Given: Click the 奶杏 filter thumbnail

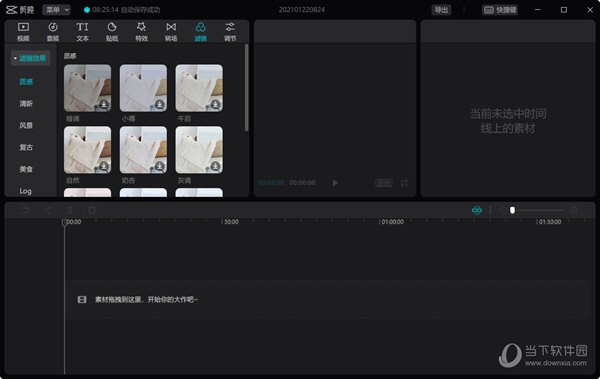Looking at the screenshot, I should (x=143, y=150).
